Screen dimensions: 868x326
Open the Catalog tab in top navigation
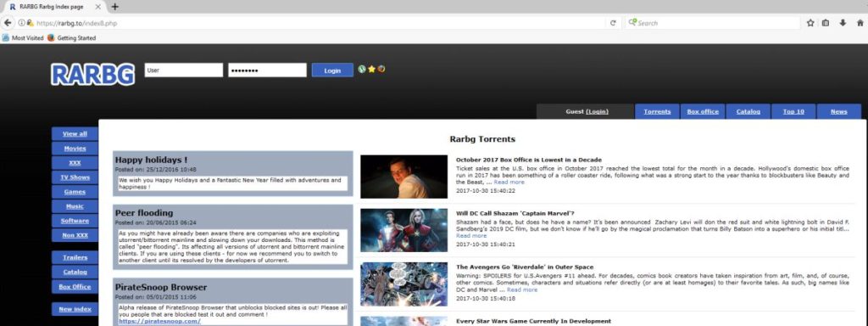(x=748, y=111)
